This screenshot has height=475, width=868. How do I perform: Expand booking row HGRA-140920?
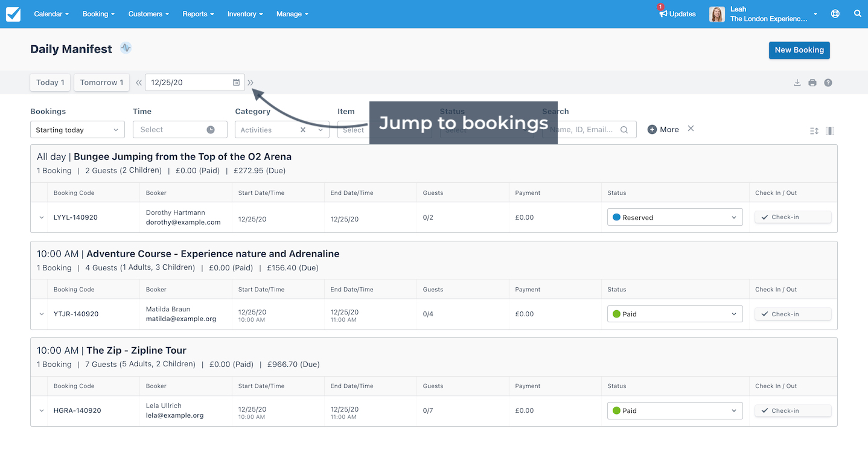(42, 410)
